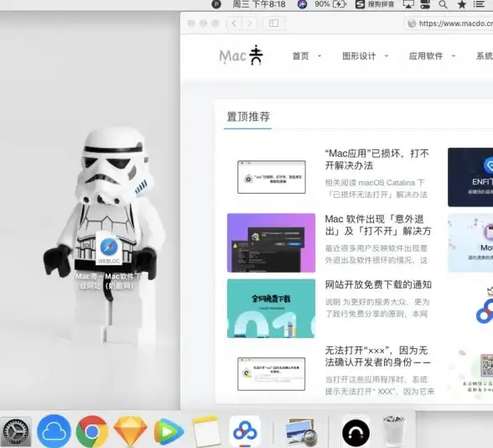
Task: Click the Mac毒 site logo
Action: [x=241, y=55]
